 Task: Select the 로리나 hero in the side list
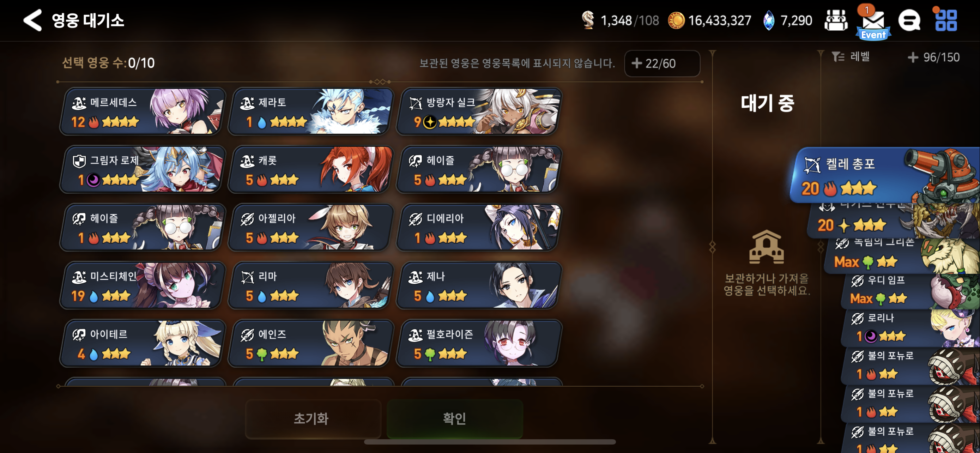[911, 327]
